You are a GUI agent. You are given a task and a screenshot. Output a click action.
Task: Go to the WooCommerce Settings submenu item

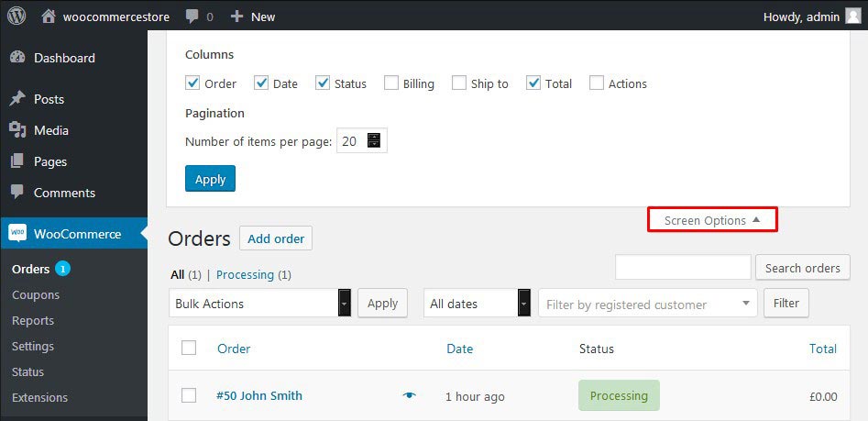click(x=33, y=346)
